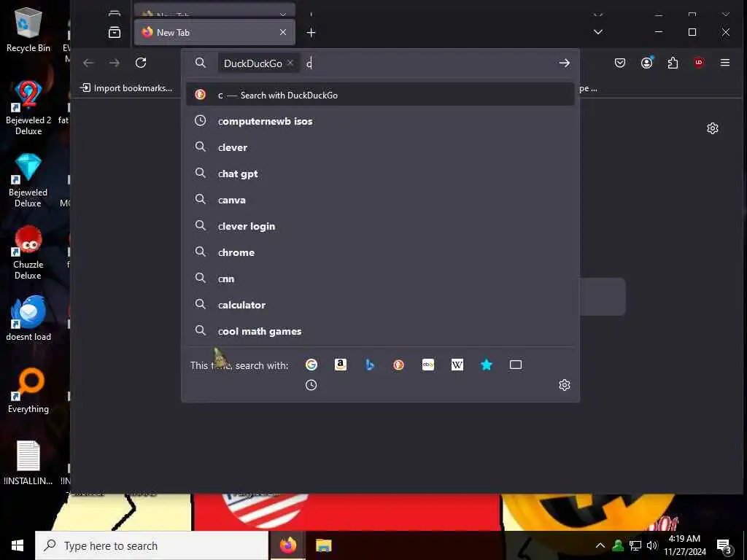Open a new tab with the plus button
The image size is (747, 560).
point(311,32)
